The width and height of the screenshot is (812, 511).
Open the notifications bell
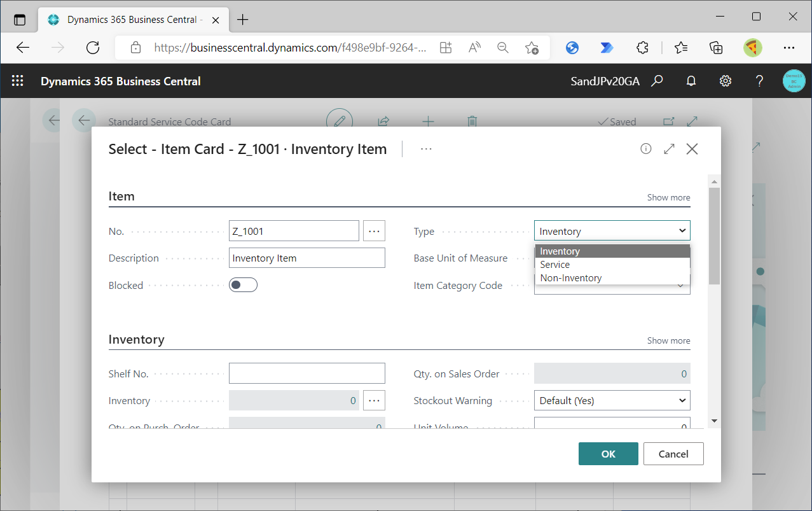[x=691, y=81]
